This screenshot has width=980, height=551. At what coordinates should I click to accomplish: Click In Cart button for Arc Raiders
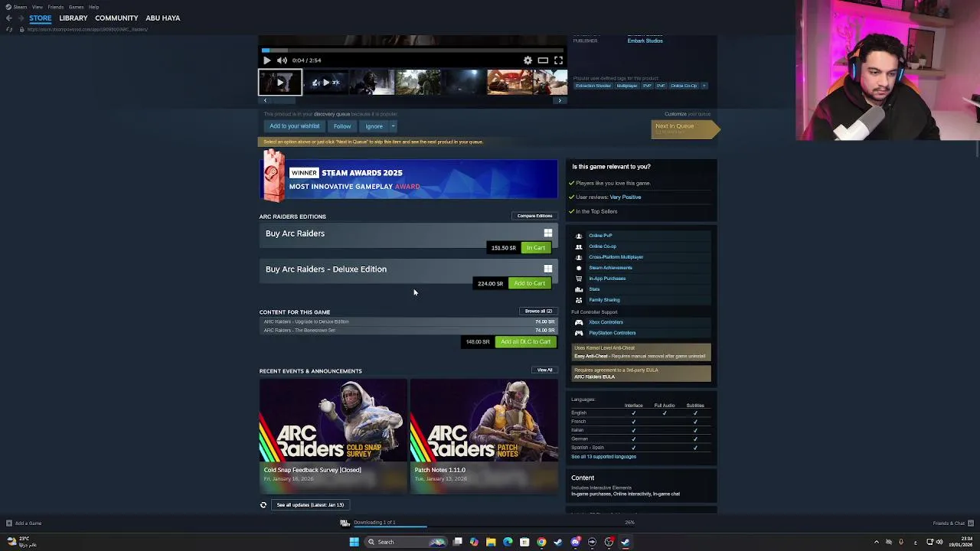tap(536, 248)
